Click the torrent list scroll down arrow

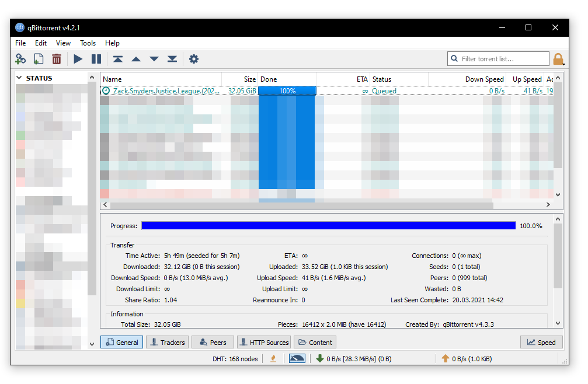(558, 194)
